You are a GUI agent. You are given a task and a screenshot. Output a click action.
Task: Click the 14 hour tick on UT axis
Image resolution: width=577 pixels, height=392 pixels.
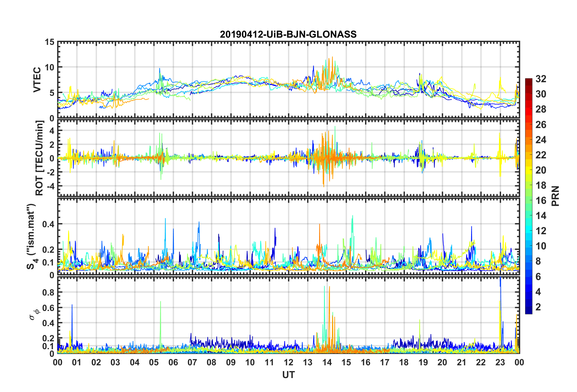click(x=327, y=362)
